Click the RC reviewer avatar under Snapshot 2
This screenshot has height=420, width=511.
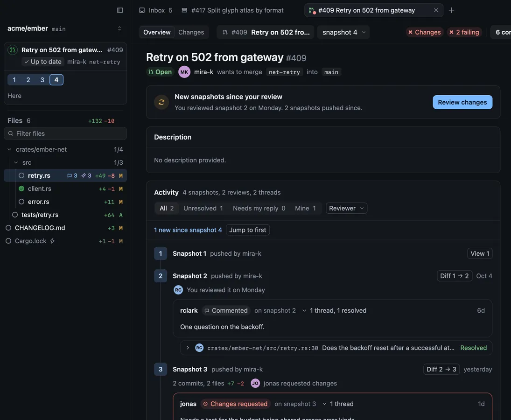tap(178, 290)
